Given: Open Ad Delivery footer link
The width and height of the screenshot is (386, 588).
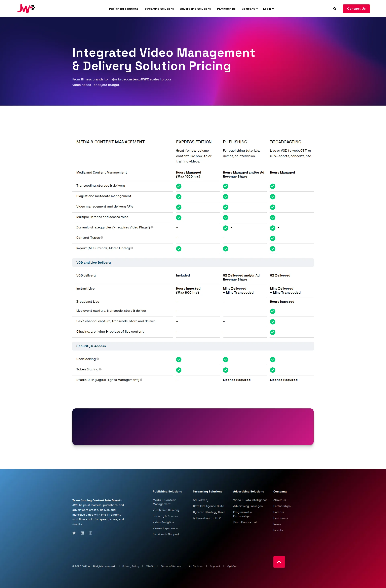Looking at the screenshot, I should tap(200, 500).
